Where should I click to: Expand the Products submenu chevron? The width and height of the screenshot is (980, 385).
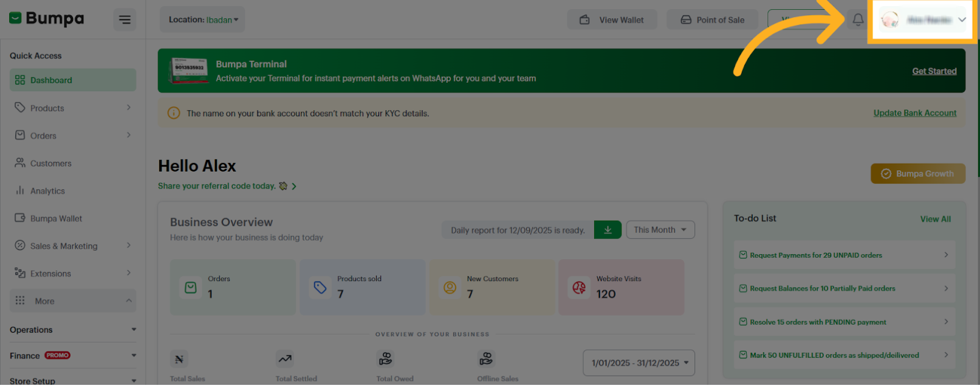129,108
